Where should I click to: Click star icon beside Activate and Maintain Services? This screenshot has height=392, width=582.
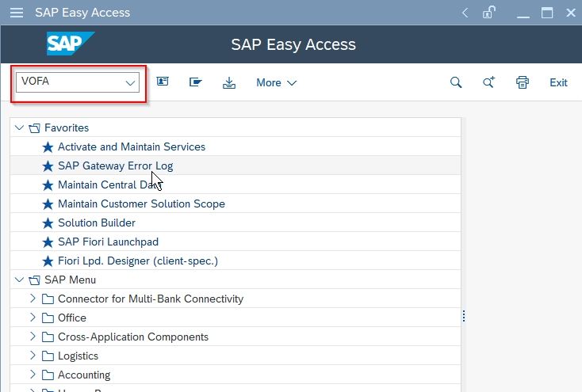(48, 147)
